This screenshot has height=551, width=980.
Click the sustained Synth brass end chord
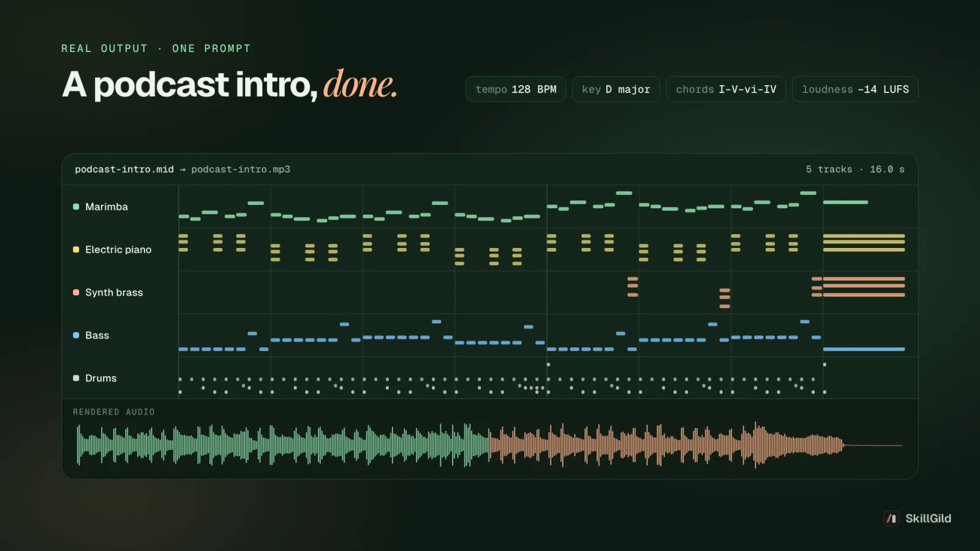coord(864,287)
